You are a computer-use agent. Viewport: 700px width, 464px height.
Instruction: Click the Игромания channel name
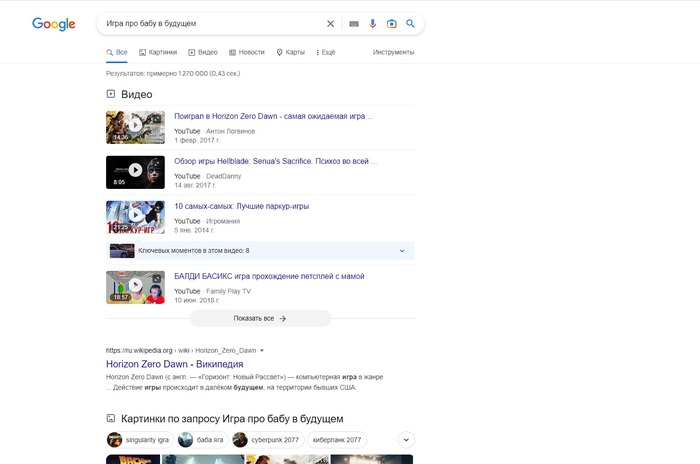pyautogui.click(x=223, y=221)
